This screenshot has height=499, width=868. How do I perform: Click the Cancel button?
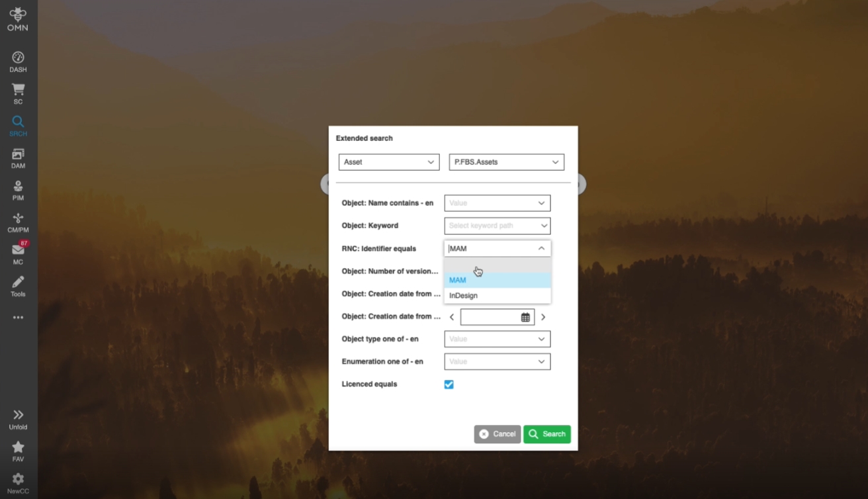click(498, 434)
